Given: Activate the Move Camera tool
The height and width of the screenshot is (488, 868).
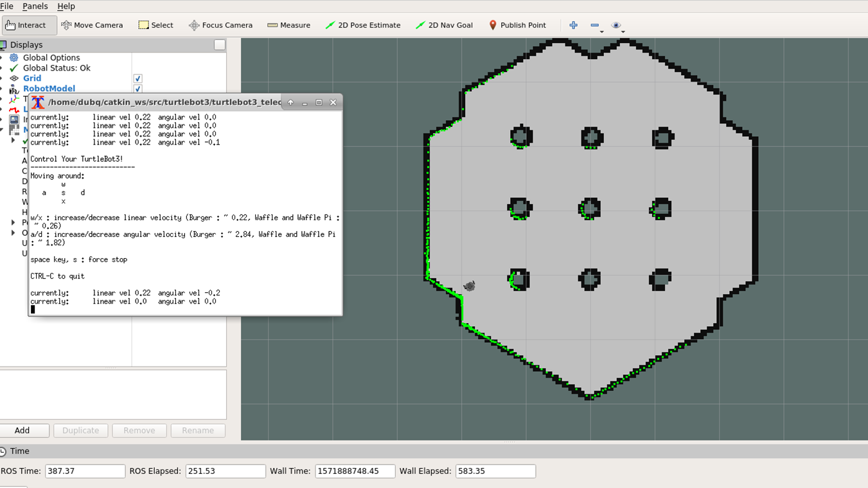Looking at the screenshot, I should 92,24.
